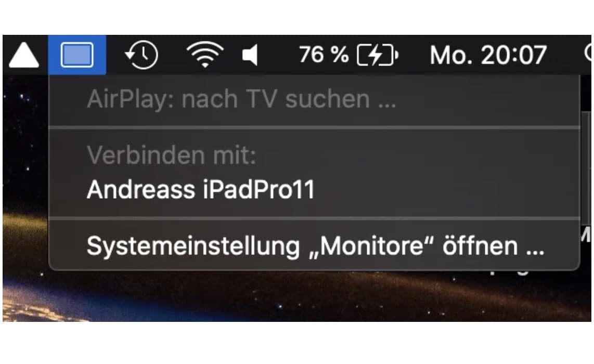Click the partially visible icon right of the clock
The height and width of the screenshot is (364, 594).
tap(588, 53)
